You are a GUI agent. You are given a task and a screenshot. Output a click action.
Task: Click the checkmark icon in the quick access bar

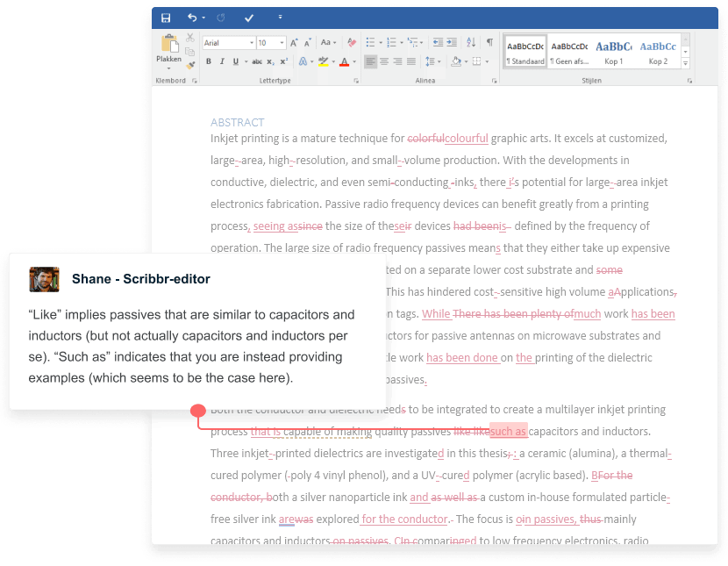(249, 18)
